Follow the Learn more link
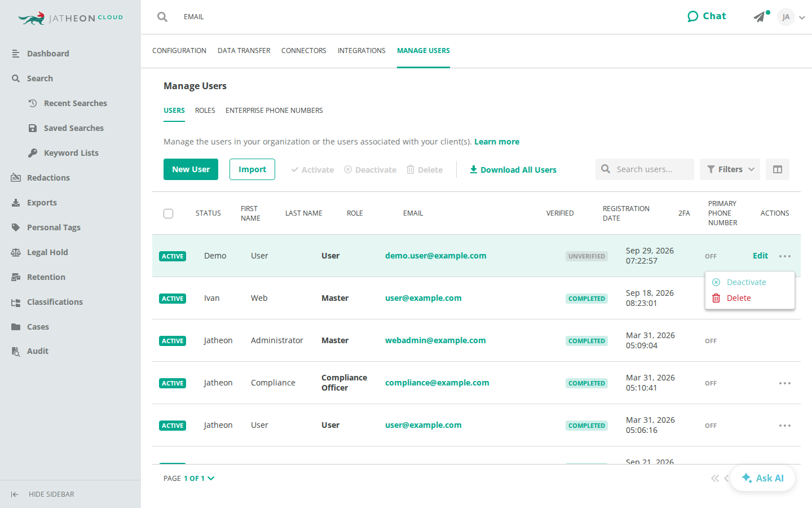Image resolution: width=812 pixels, height=508 pixels. click(x=497, y=142)
